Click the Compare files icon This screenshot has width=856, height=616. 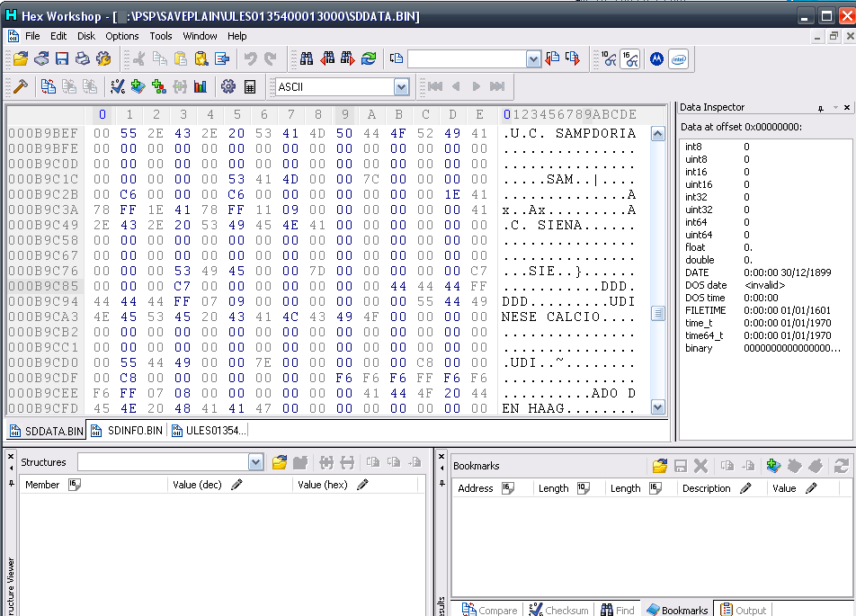click(48, 86)
